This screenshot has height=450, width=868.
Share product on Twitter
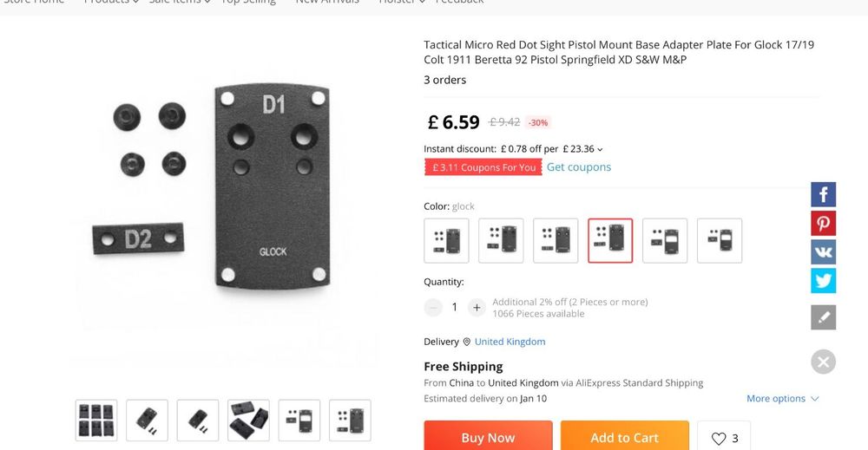pos(823,280)
